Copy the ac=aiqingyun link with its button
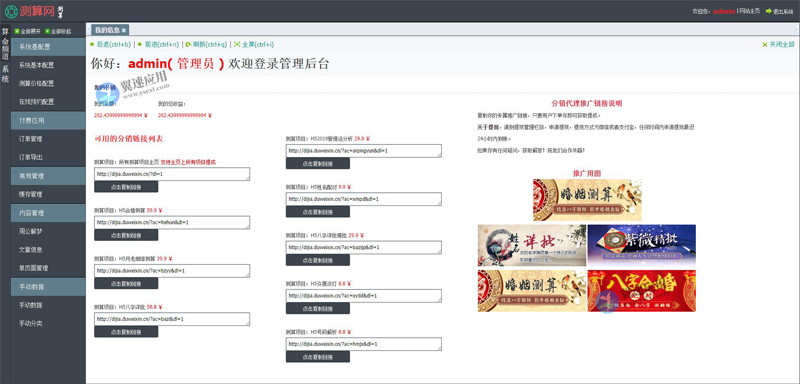The image size is (800, 384). (x=318, y=163)
